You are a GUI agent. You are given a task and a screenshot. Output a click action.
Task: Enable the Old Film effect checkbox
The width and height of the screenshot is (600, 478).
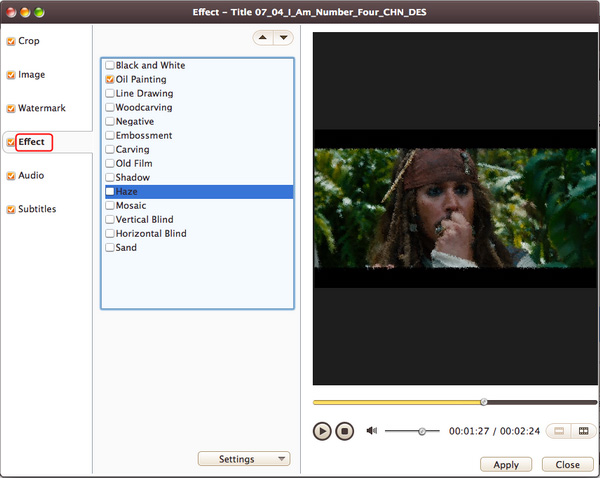click(110, 163)
